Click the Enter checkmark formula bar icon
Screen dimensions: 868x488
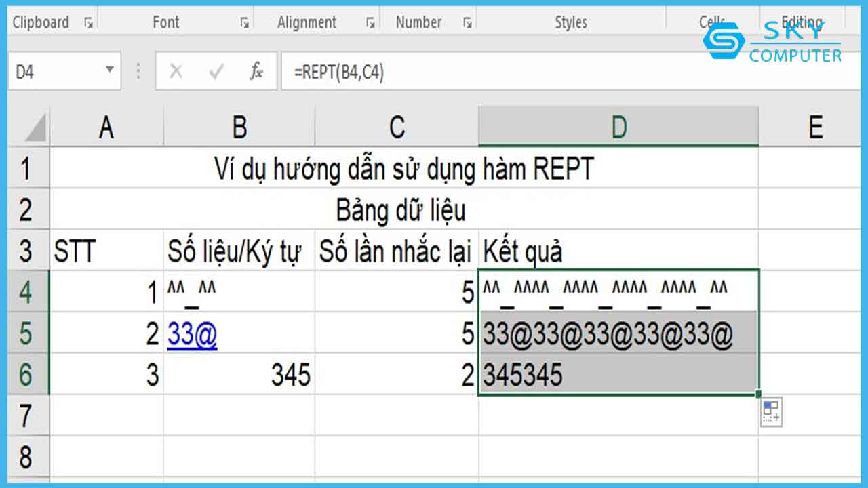(216, 71)
